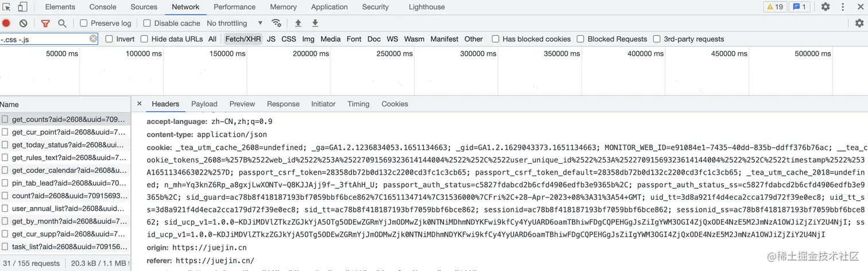Open the Application panel tab
Image resolution: width=868 pixels, height=271 pixels.
point(330,7)
